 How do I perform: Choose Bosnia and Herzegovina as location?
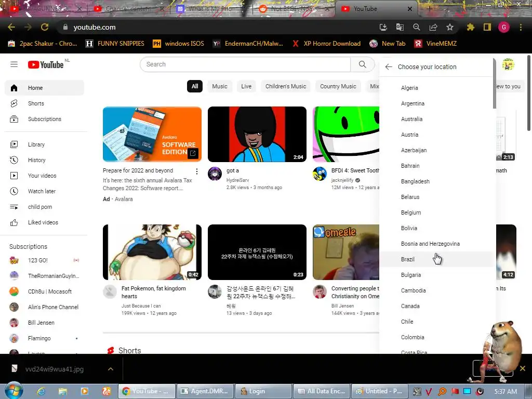[x=436, y=244]
